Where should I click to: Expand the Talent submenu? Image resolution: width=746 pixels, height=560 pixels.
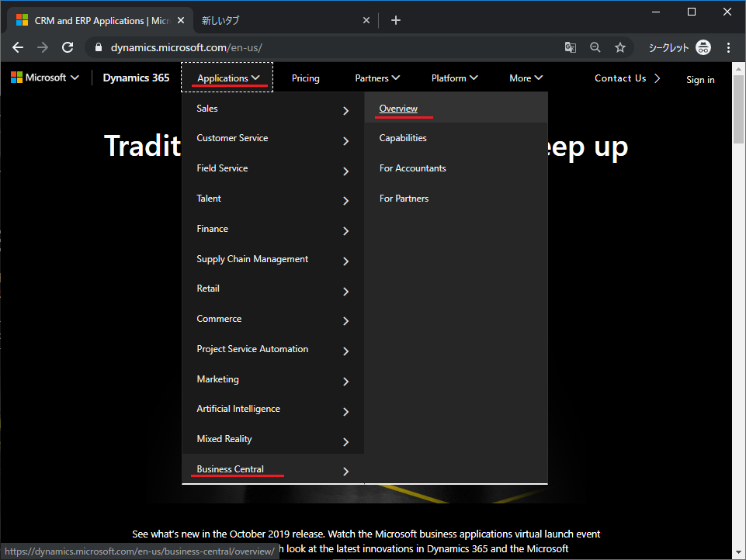point(272,199)
